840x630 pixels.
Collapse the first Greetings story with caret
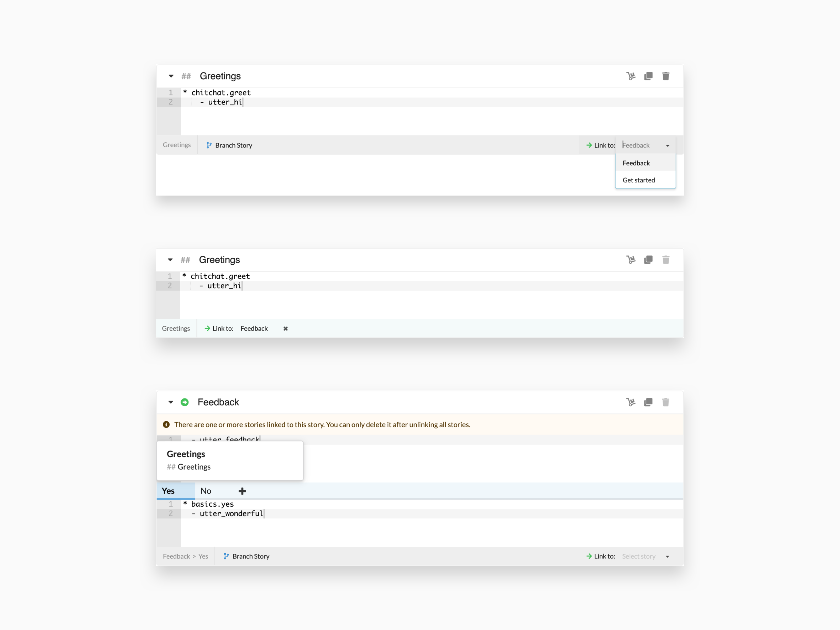[x=171, y=76]
